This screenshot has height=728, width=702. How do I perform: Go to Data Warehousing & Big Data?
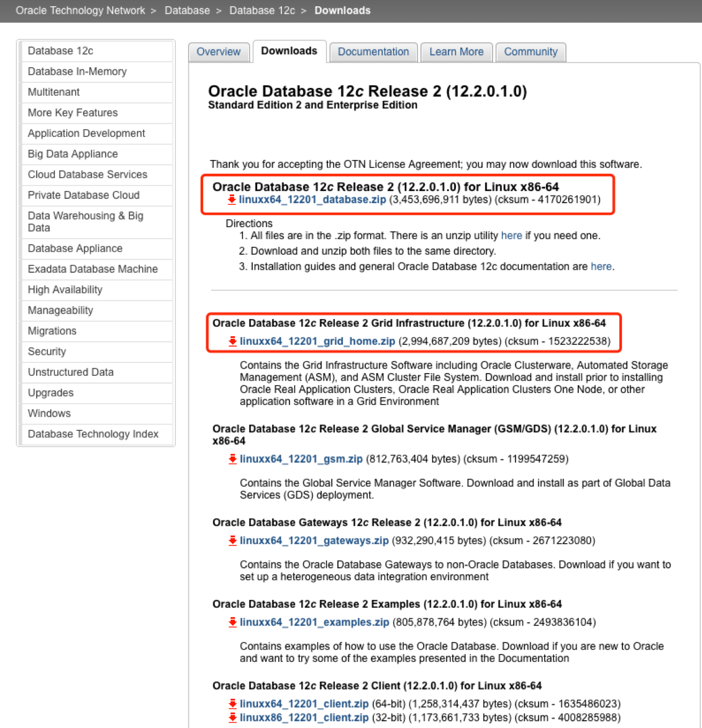[97, 222]
